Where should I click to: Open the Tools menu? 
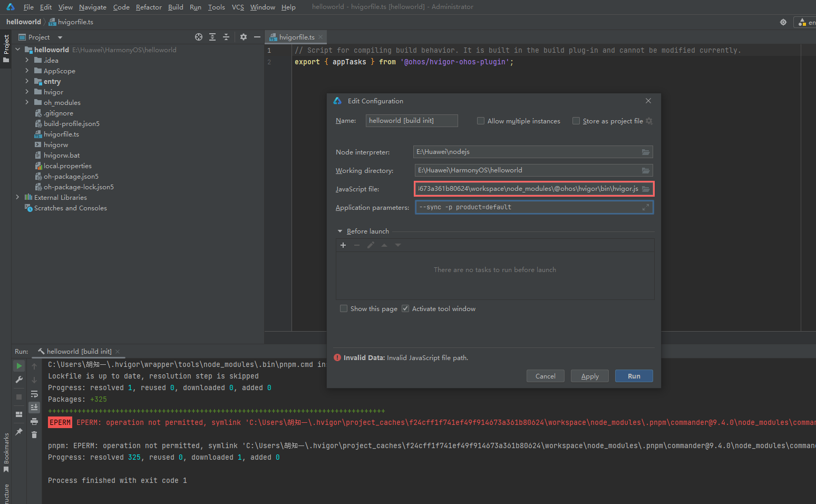point(216,7)
